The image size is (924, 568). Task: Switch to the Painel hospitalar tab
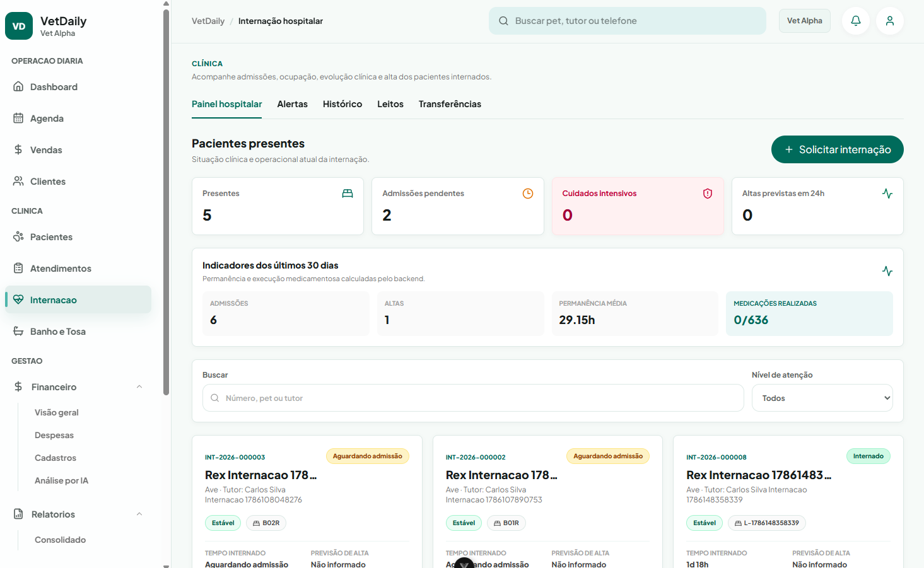[227, 104]
